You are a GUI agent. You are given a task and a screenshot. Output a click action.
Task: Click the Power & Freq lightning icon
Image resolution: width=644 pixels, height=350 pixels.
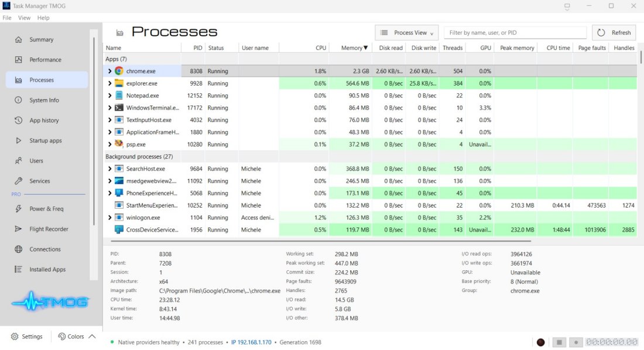point(18,209)
